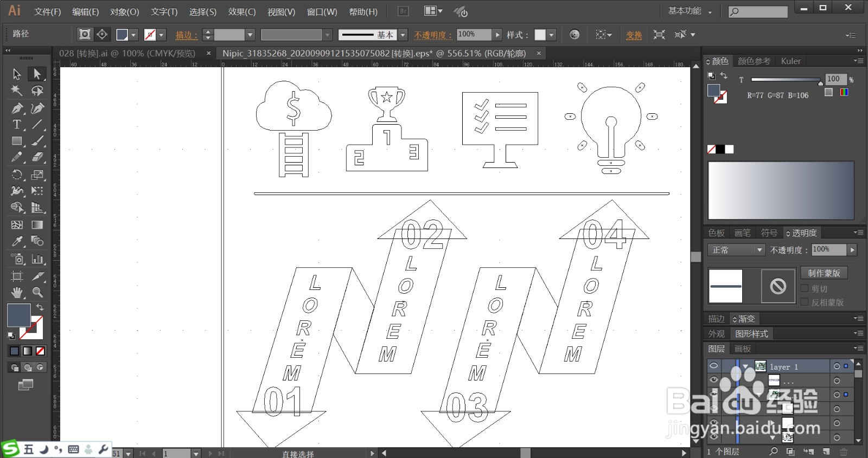
Task: Click the 描边 (Stroke) link in control bar
Action: pos(186,35)
